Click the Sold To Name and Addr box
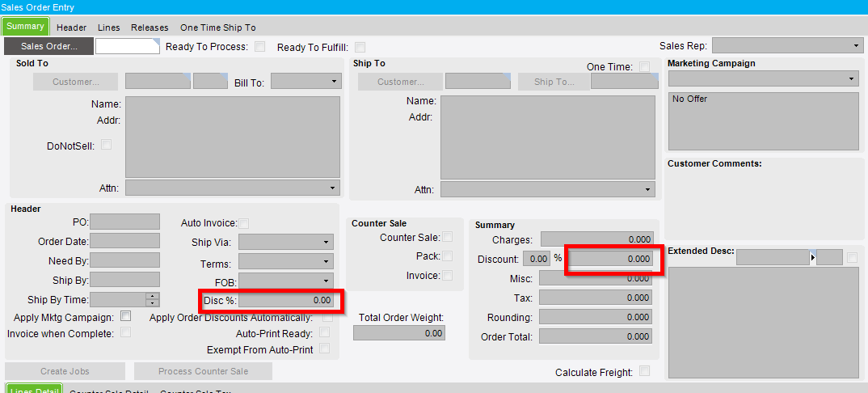 [x=233, y=137]
